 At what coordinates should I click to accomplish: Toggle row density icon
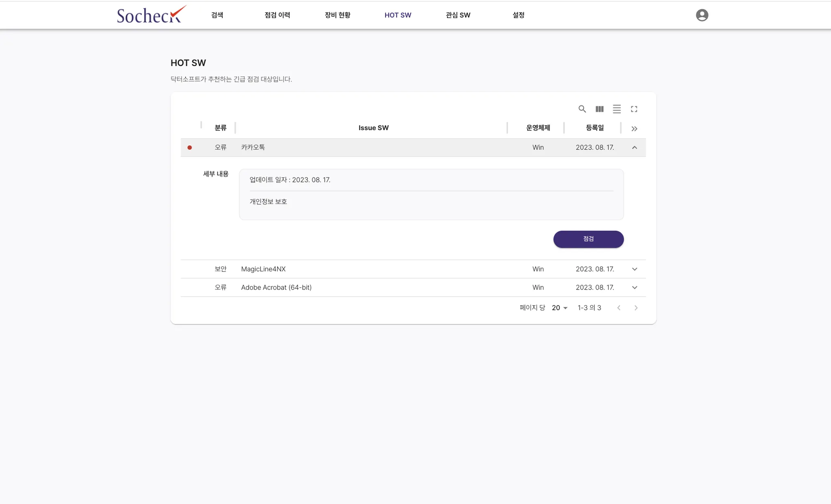click(617, 109)
